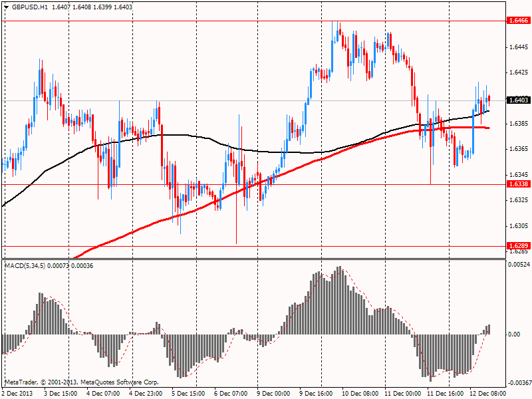Click the 11 Dec 16:00 time axis label
The image size is (532, 399).
pos(445,394)
